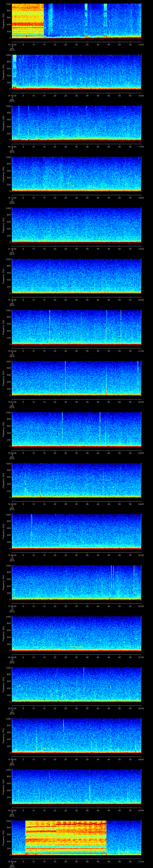Click the 22:00 end time label
This screenshot has width=153, height=868.
(141, 402)
